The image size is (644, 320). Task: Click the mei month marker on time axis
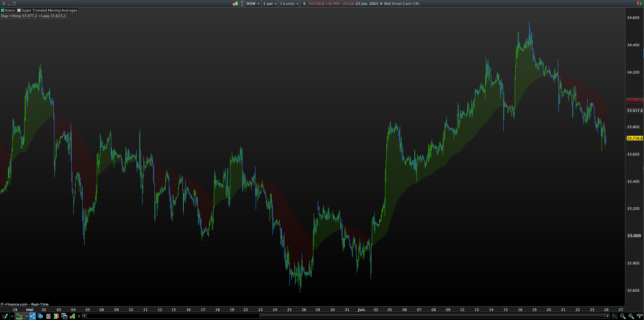[x=30, y=310]
